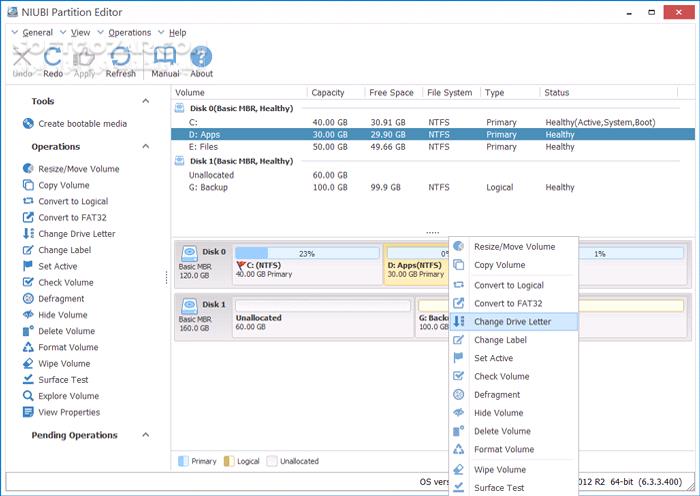The width and height of the screenshot is (700, 496).
Task: Open the Manual book icon
Action: [165, 57]
